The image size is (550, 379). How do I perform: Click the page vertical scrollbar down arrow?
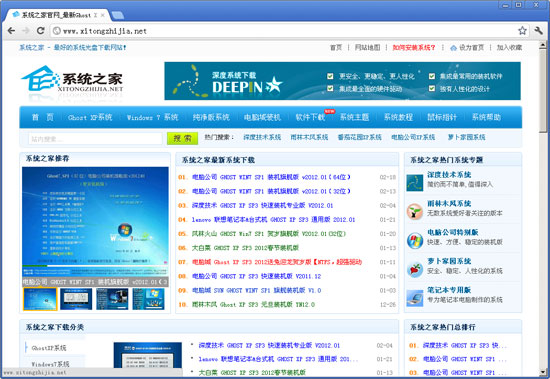543,372
